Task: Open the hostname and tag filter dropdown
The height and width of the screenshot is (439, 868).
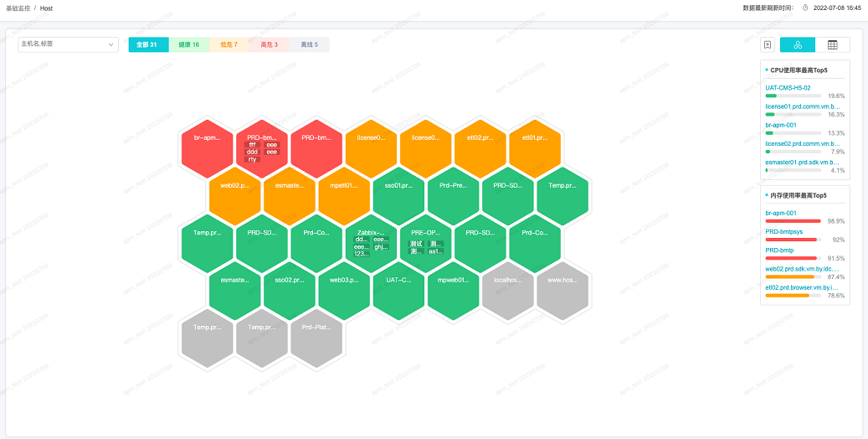Action: [68, 44]
